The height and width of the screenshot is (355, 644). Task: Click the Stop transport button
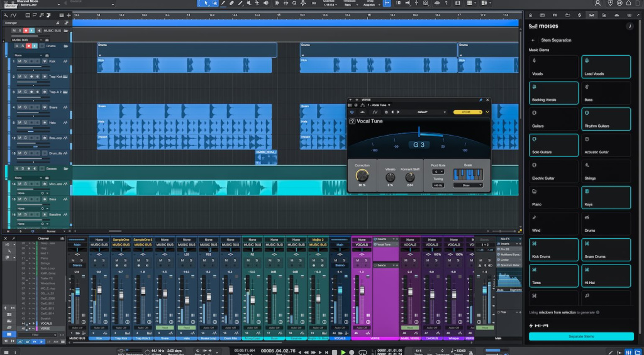coord(335,352)
